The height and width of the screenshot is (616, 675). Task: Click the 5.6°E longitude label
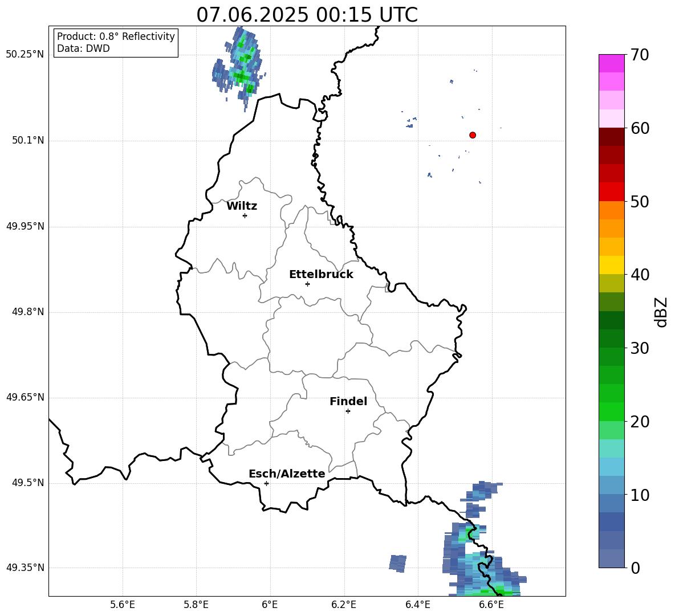(x=123, y=605)
